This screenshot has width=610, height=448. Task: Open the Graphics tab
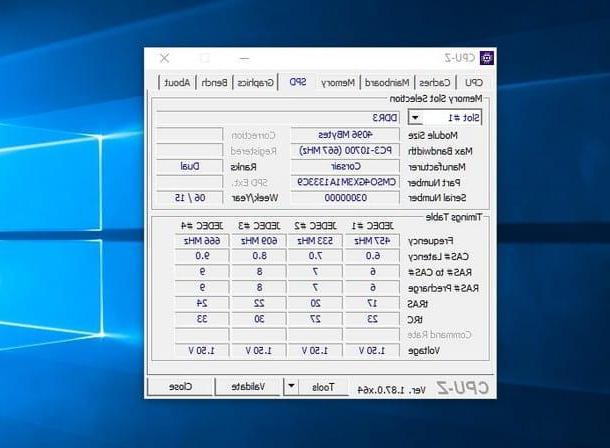tap(256, 82)
